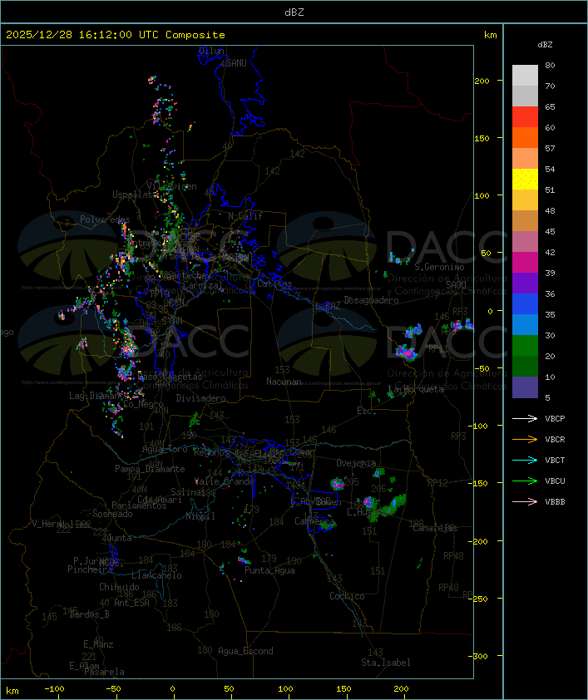
Task: Click the orange VBCR arrow icon
Action: 525,439
